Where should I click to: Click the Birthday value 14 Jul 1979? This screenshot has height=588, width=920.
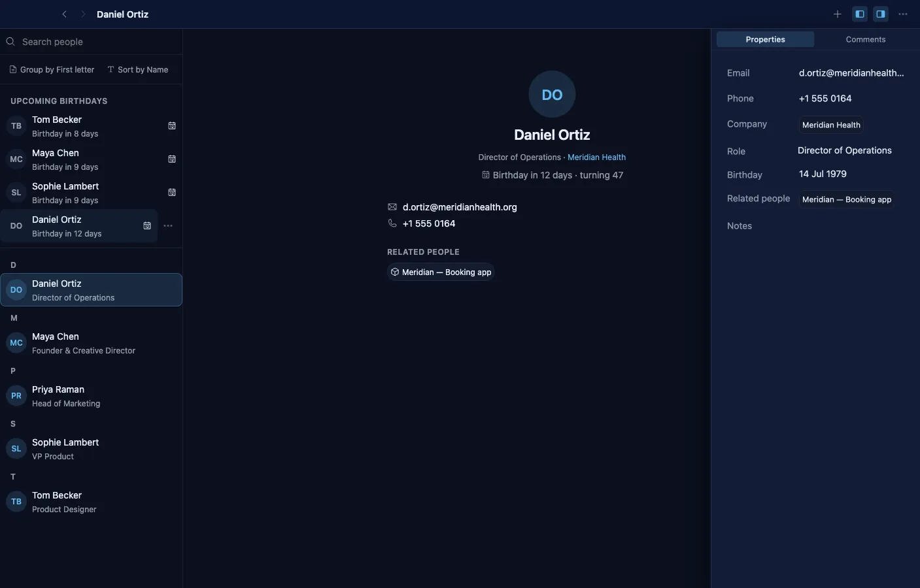click(x=823, y=174)
